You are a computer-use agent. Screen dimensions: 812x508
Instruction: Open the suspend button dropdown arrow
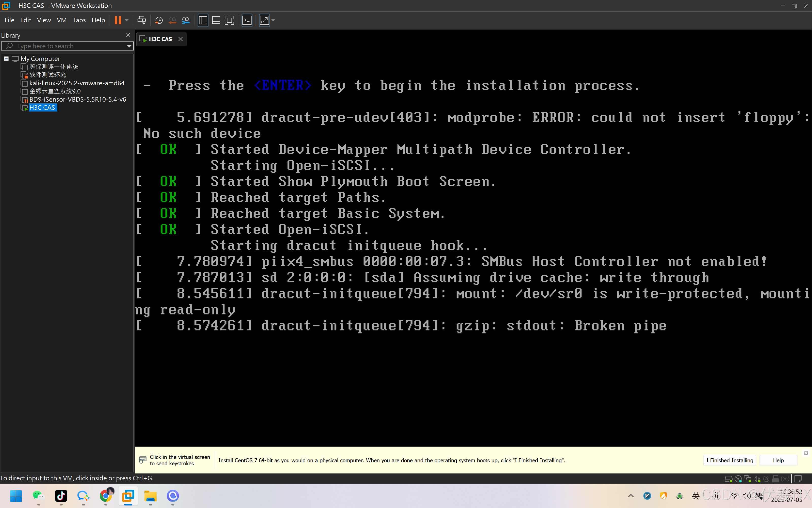tap(127, 20)
